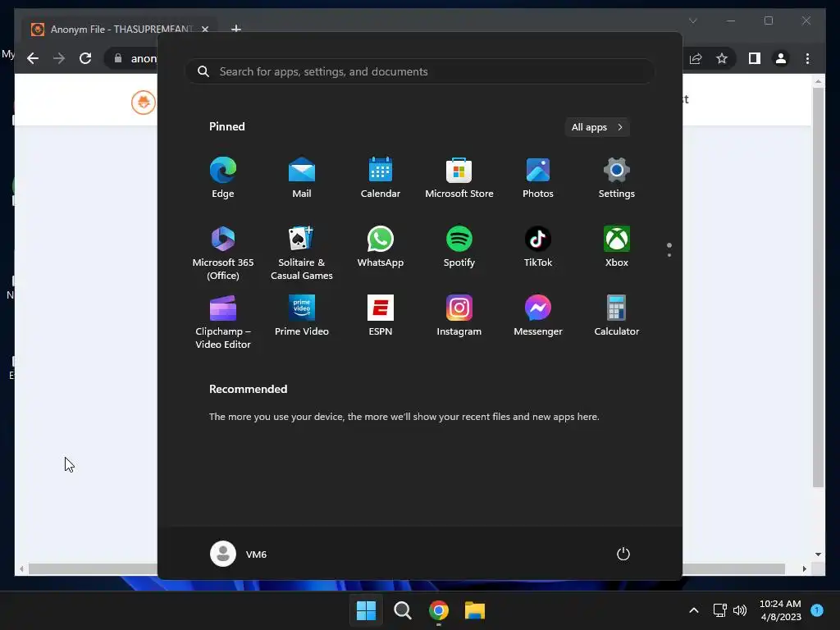The height and width of the screenshot is (630, 840).
Task: Focus the Start menu search box
Action: tap(420, 71)
